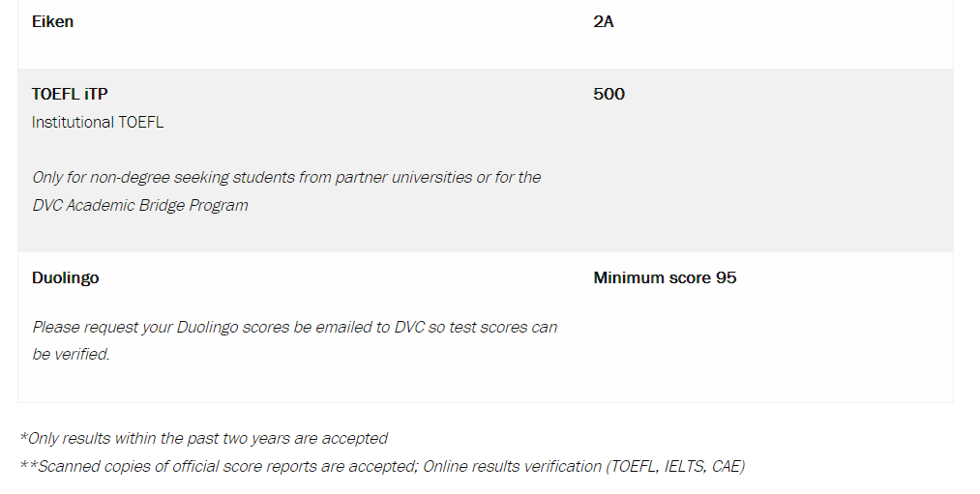Click the Eiken table row
980x494 pixels.
486,35
